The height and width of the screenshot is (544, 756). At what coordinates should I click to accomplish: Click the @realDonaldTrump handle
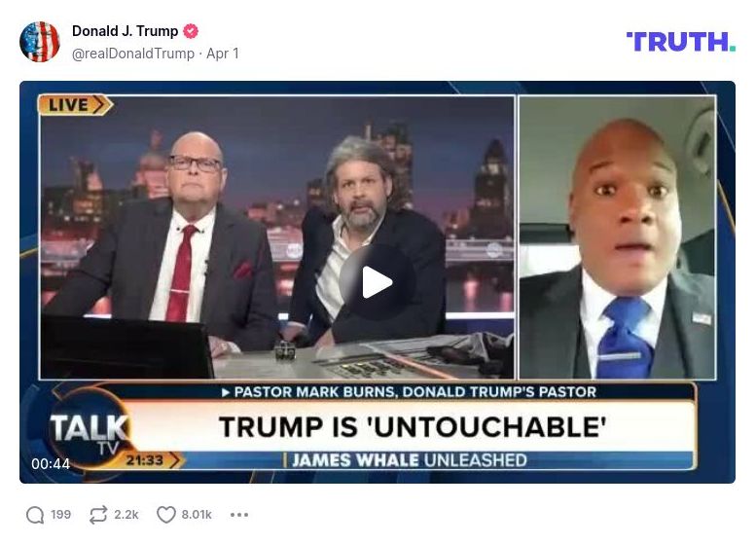(133, 54)
